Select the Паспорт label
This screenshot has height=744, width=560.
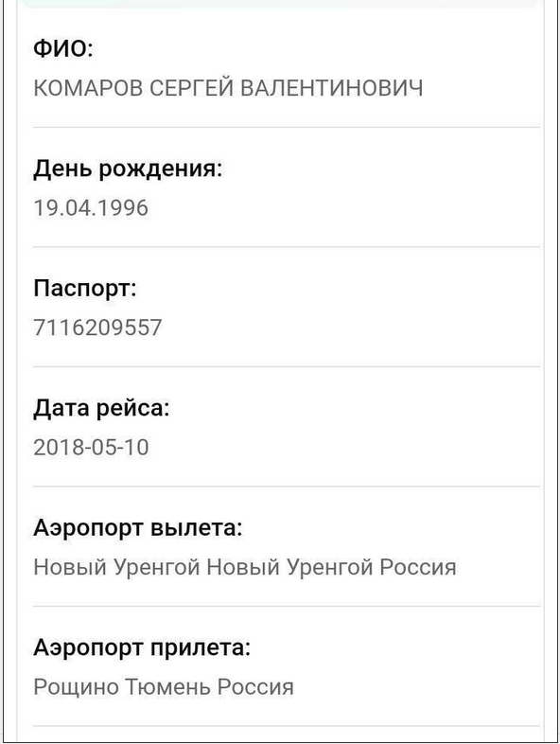point(85,289)
